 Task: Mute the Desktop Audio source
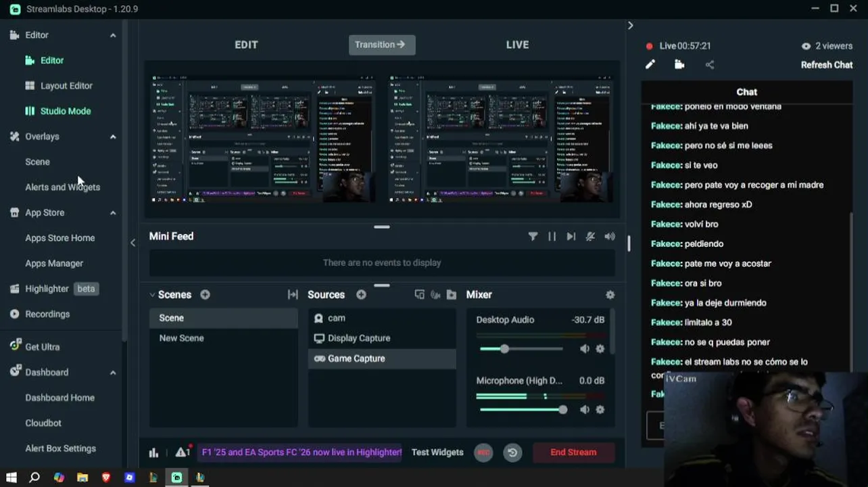point(585,349)
